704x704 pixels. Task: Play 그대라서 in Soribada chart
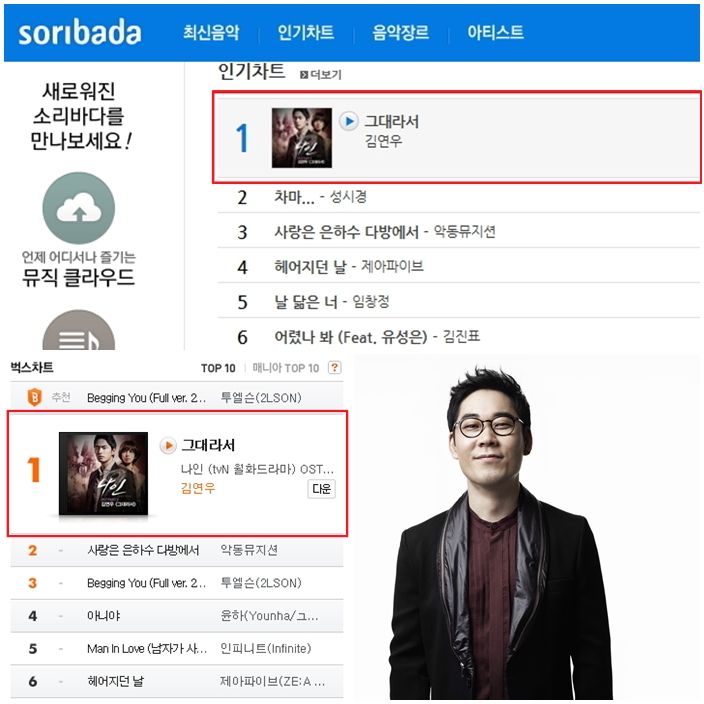[x=348, y=121]
